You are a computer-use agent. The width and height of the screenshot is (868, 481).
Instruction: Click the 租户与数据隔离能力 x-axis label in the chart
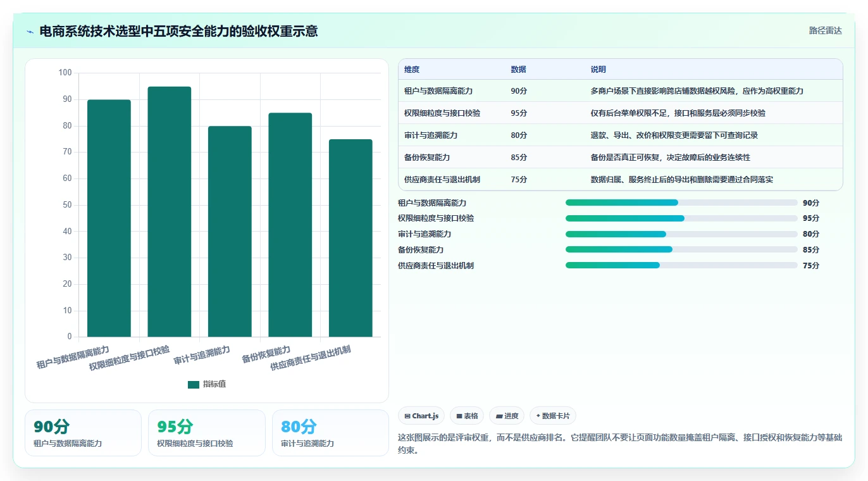73,358
